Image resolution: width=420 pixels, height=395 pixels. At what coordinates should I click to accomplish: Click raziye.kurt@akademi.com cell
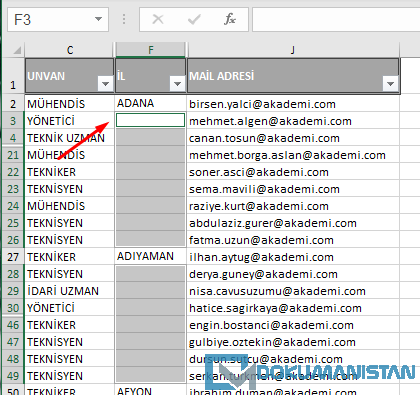[x=293, y=206]
